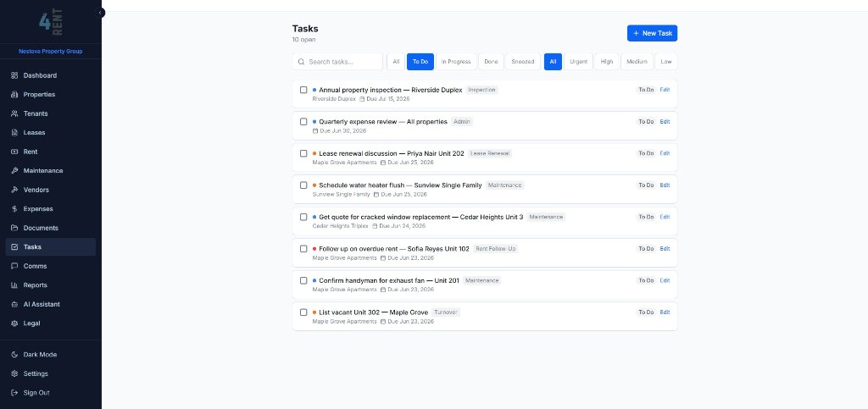
Task: Click the Settings gear icon
Action: (x=15, y=373)
